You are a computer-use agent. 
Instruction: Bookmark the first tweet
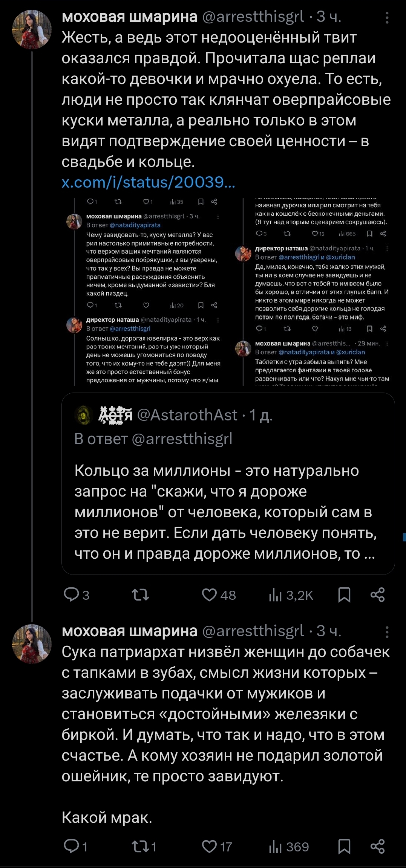344,595
